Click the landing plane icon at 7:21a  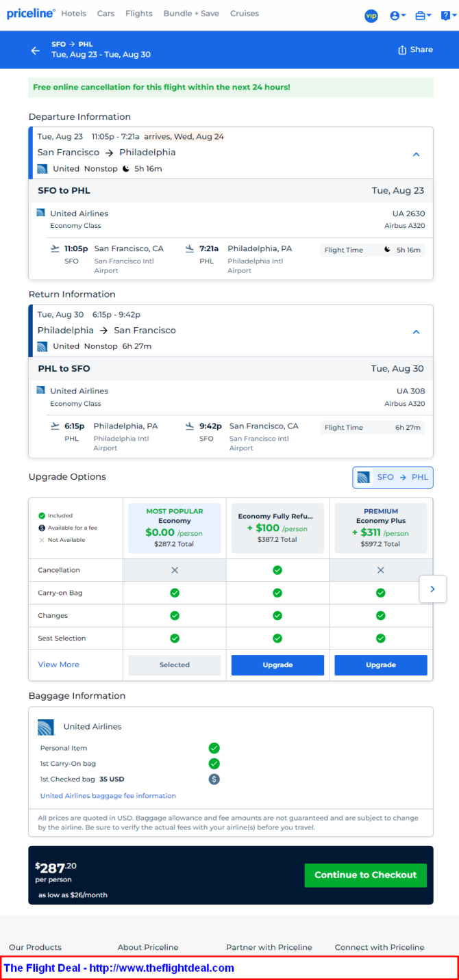coord(190,248)
